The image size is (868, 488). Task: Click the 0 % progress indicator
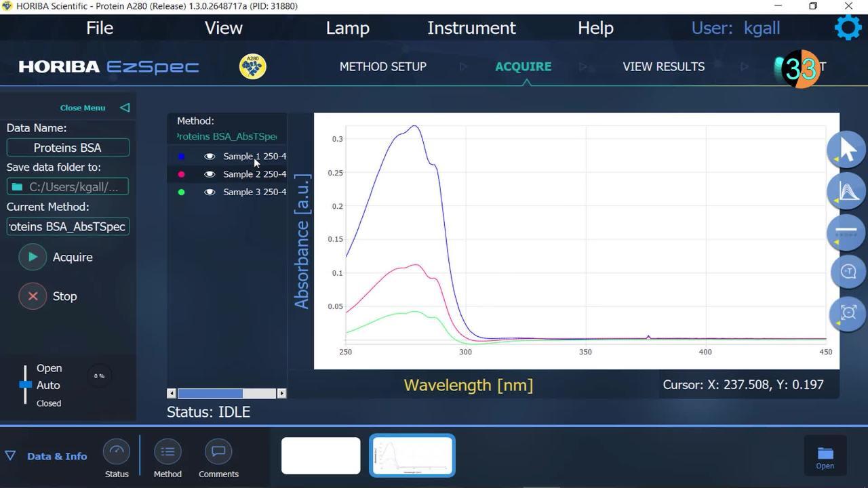click(x=99, y=376)
